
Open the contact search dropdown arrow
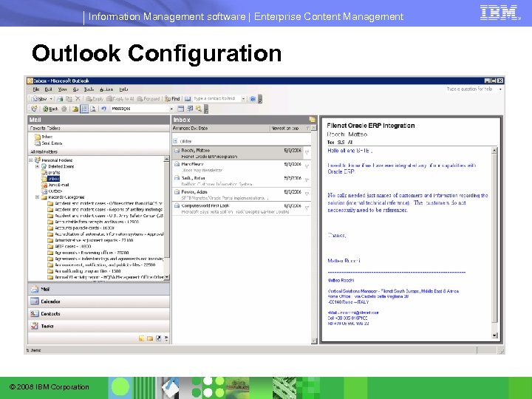coord(243,99)
